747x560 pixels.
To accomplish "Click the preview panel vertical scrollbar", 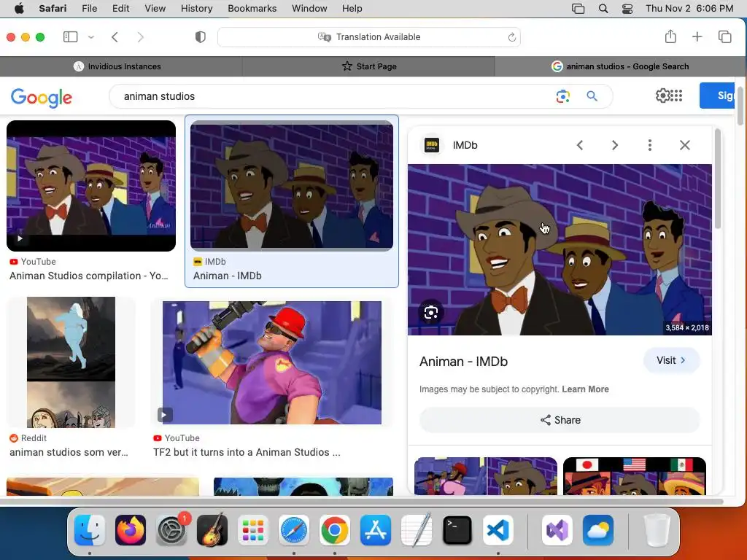I will 718,179.
